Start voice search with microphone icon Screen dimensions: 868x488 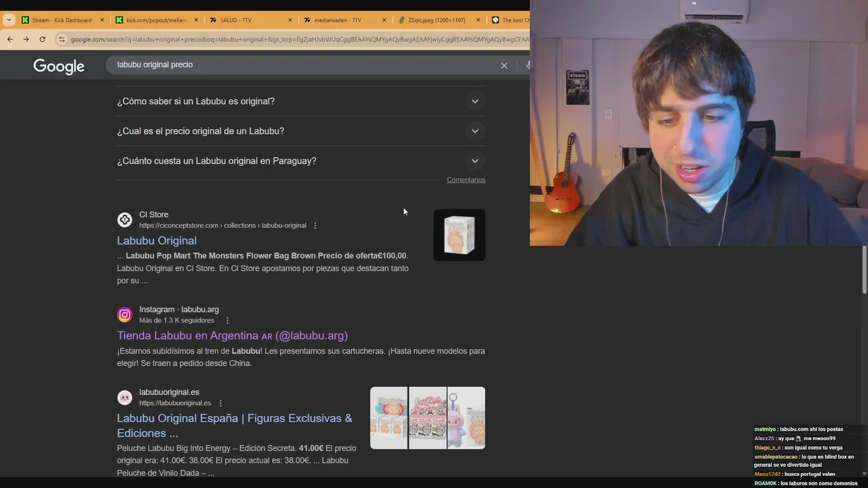pos(527,65)
